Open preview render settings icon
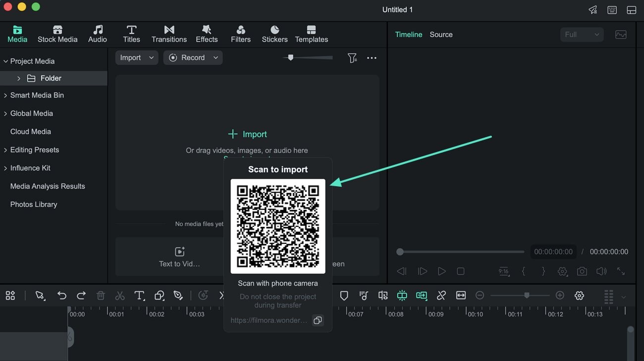 562,271
